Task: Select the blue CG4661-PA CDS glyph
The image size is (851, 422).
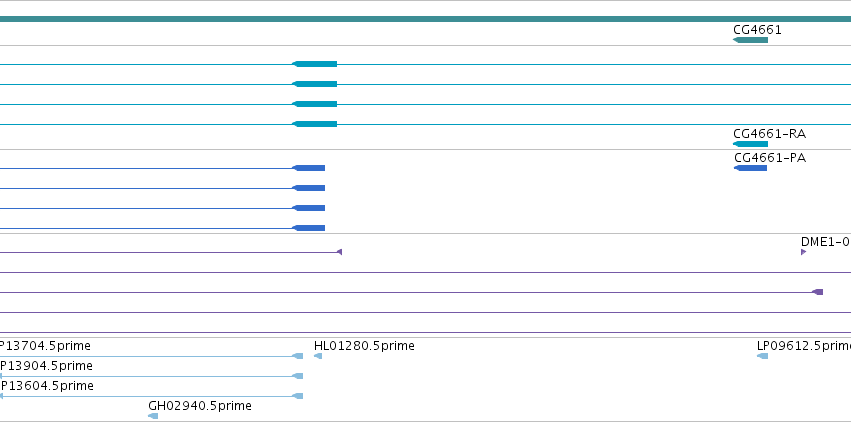Action: [750, 168]
